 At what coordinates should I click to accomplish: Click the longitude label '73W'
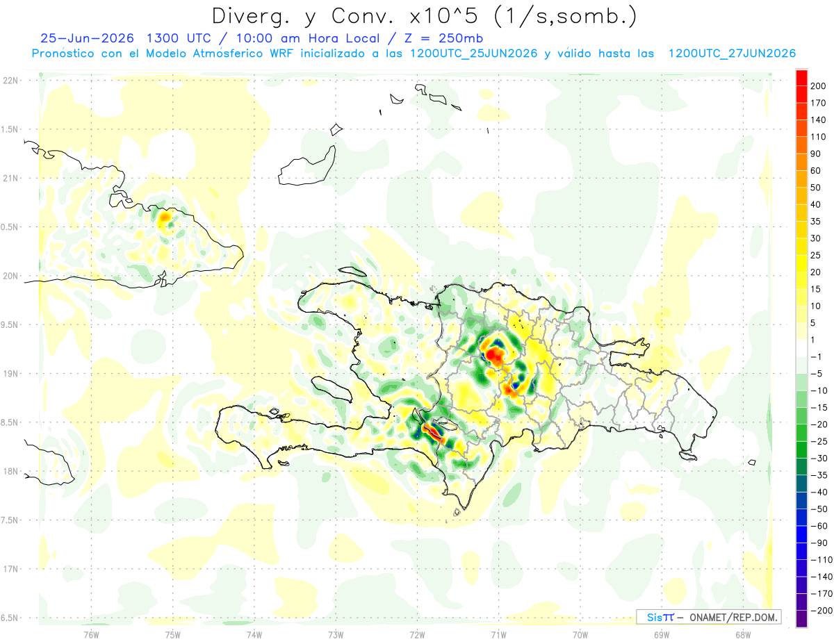click(x=336, y=634)
